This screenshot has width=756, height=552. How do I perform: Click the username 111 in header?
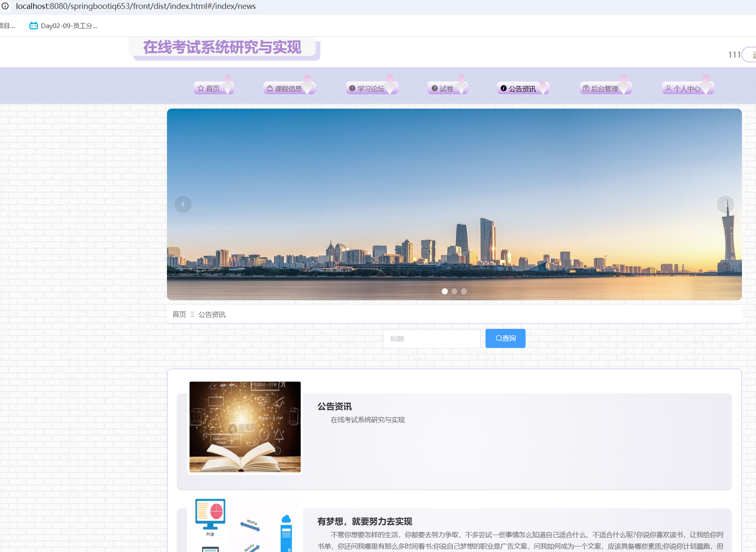tap(734, 55)
